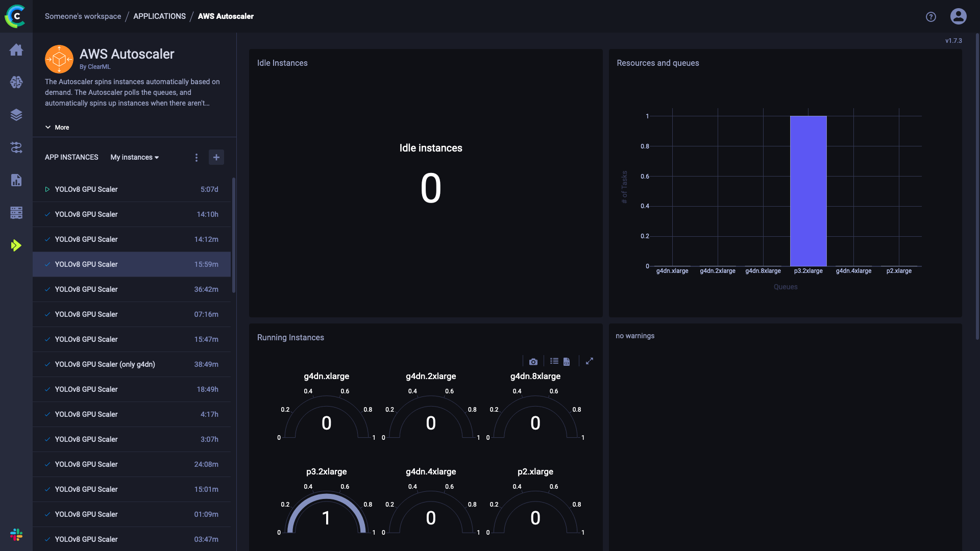
Task: Open Datasets via the stacked layers icon
Action: pos(16,115)
